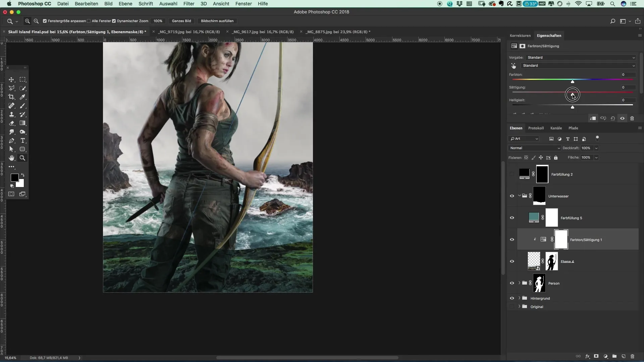Screen dimensions: 644x362
Task: Select the Clone Stamp tool
Action: (x=11, y=114)
